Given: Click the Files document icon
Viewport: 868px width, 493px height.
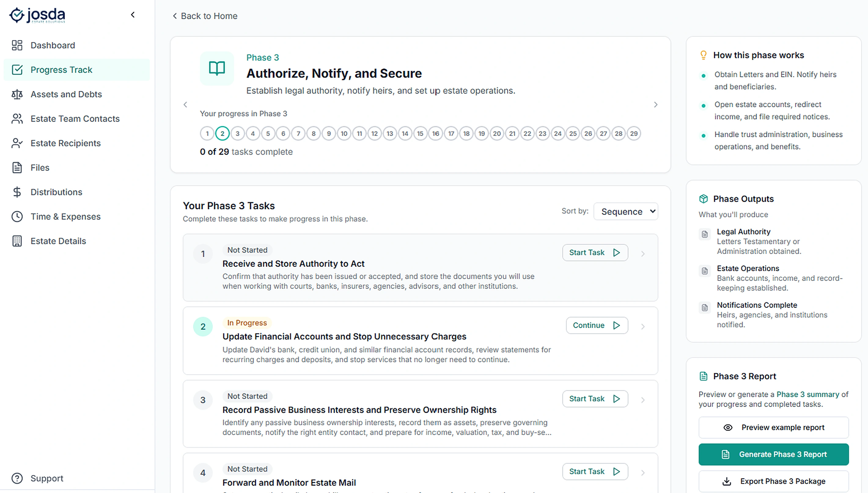Looking at the screenshot, I should (17, 168).
